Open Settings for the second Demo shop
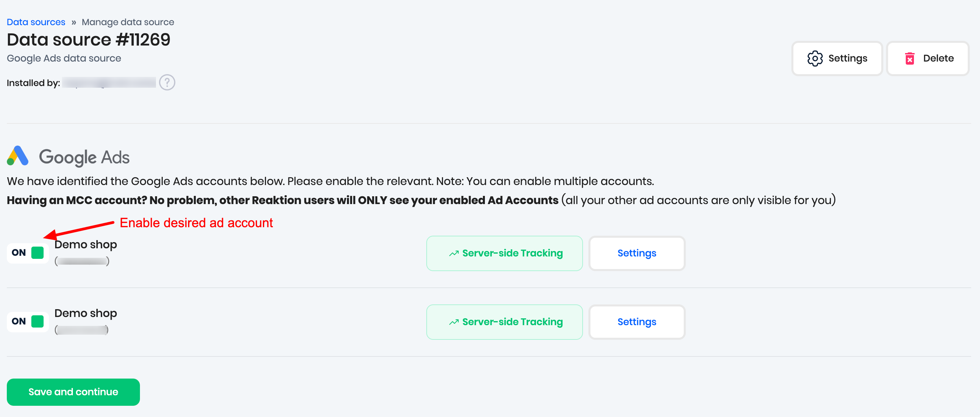Viewport: 980px width, 417px height. coord(636,322)
